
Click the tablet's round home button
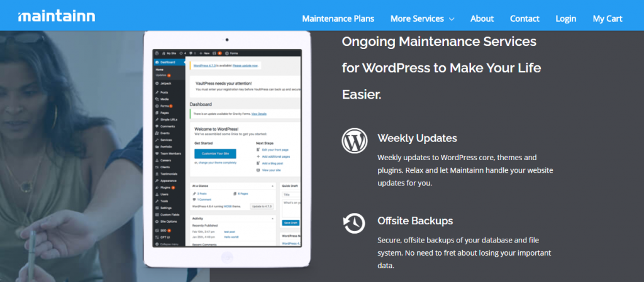click(x=226, y=258)
